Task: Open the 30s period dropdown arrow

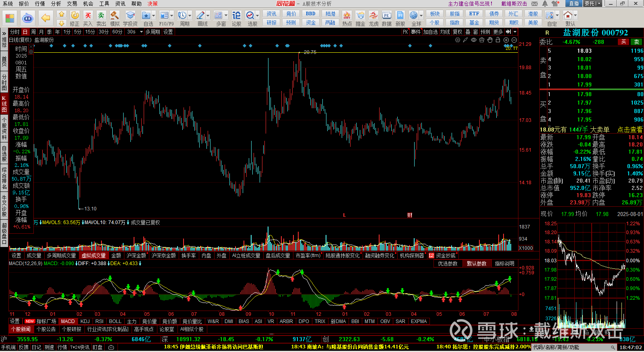Action: click(x=141, y=32)
